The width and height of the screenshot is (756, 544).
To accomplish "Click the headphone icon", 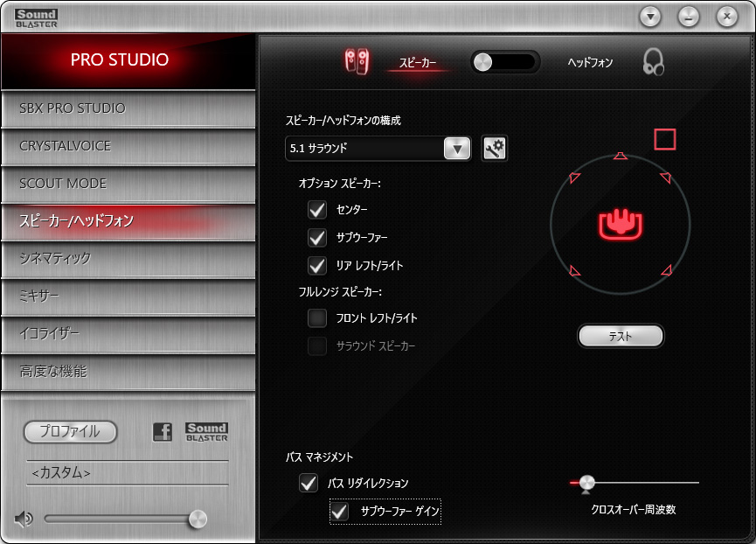I will click(653, 62).
